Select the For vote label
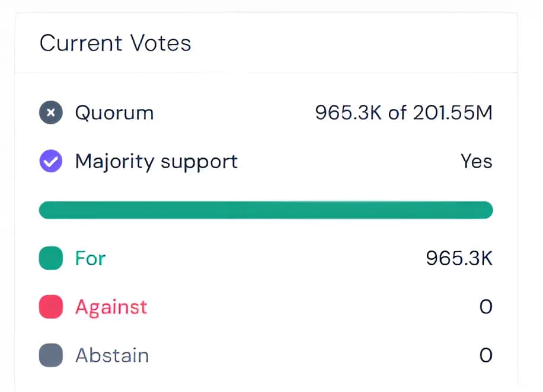The image size is (543, 392). (x=90, y=259)
